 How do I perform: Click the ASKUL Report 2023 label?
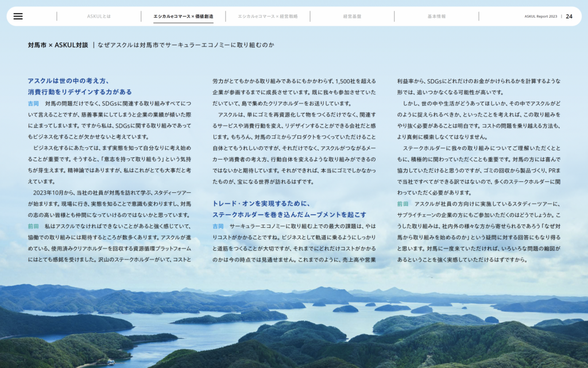pyautogui.click(x=541, y=17)
